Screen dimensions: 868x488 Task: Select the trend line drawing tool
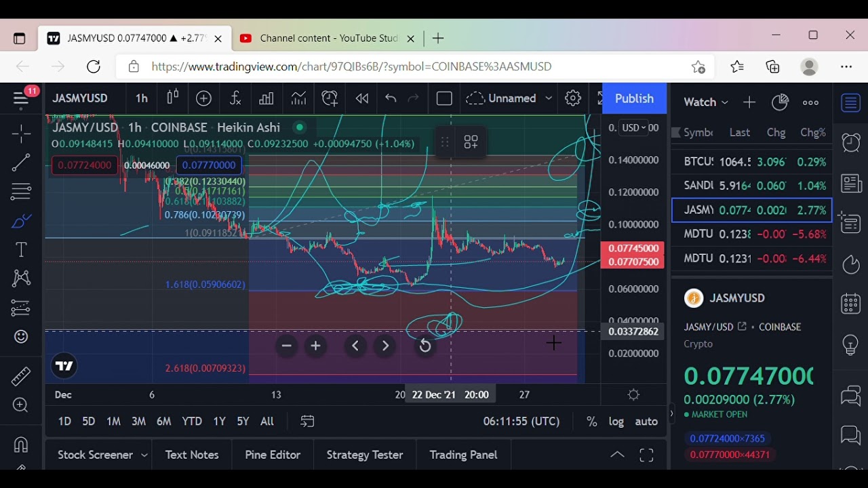21,163
